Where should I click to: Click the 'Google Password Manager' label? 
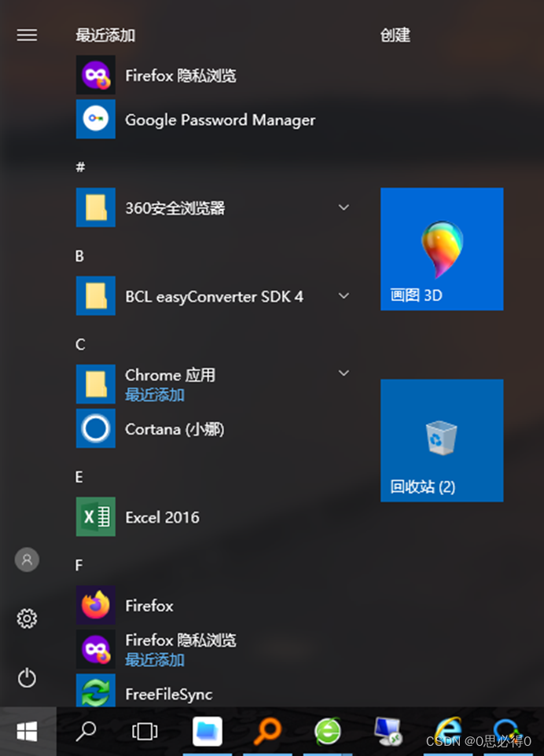click(220, 120)
